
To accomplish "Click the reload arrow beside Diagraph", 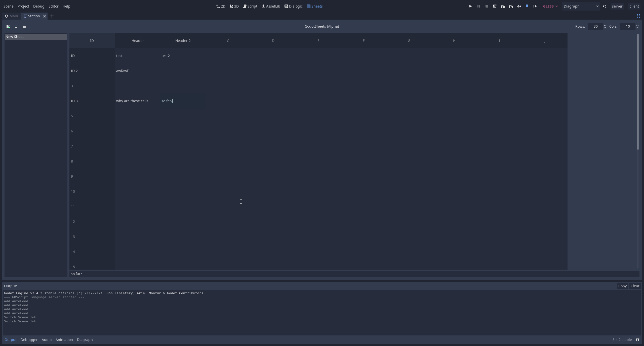I will pyautogui.click(x=605, y=6).
